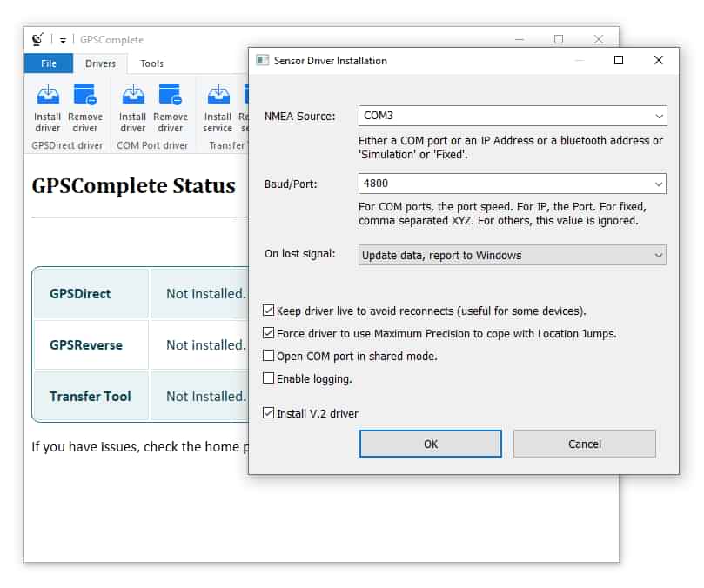Click Install service icon in ribbon
The width and height of the screenshot is (704, 588).
(x=218, y=95)
